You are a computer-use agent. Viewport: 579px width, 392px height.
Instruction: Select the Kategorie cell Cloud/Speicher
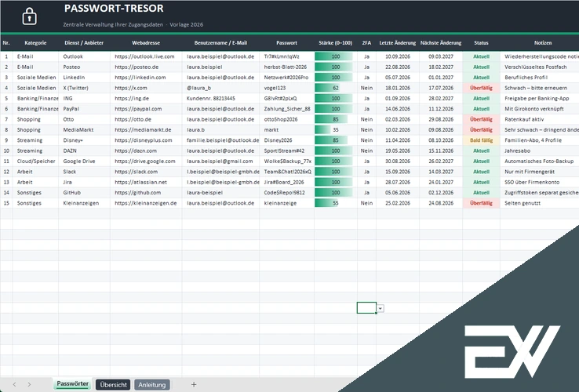(36, 162)
